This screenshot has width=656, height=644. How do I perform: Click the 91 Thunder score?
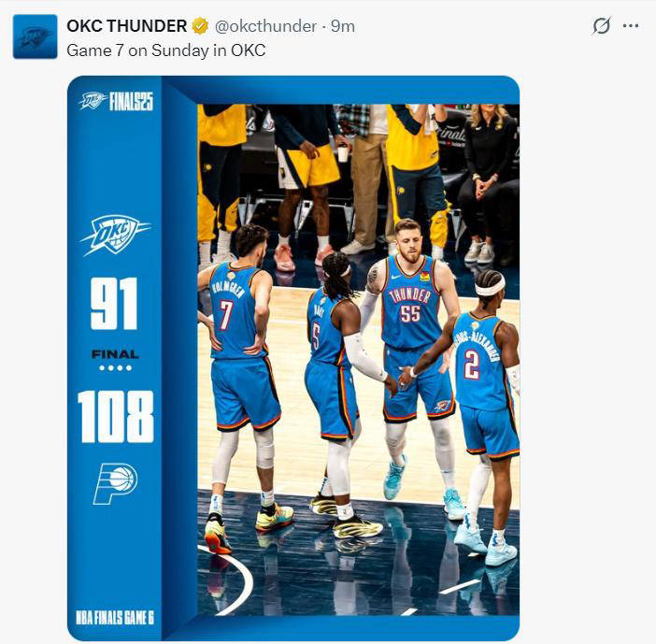[114, 304]
